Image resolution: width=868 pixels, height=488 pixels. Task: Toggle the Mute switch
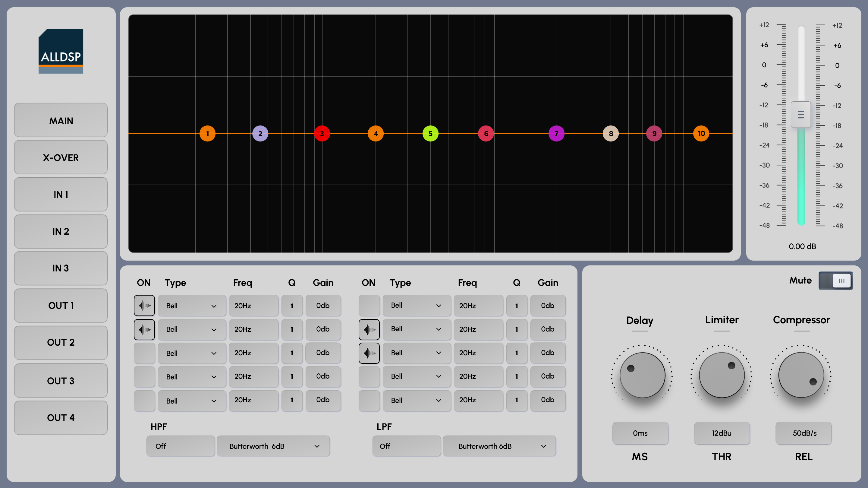tap(836, 280)
